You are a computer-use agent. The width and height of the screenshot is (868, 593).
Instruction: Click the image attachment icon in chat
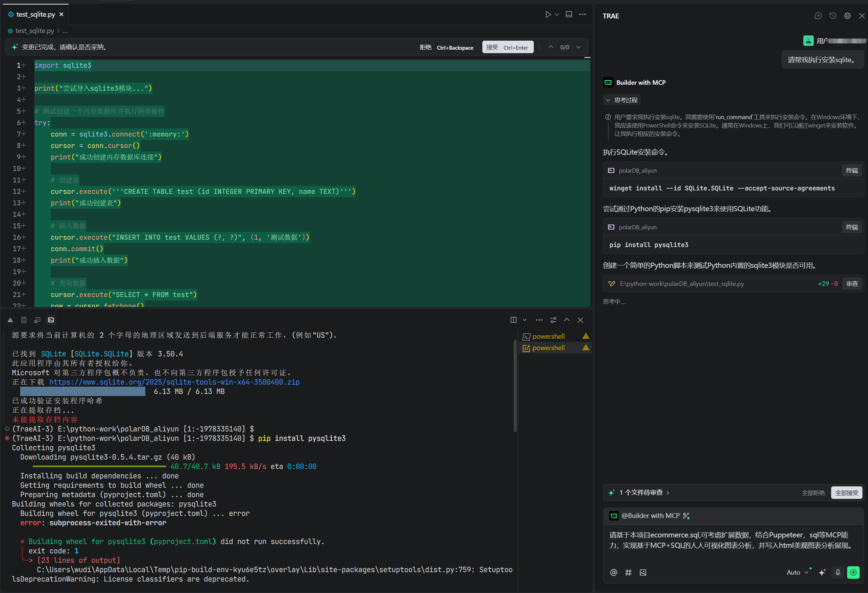coord(643,573)
